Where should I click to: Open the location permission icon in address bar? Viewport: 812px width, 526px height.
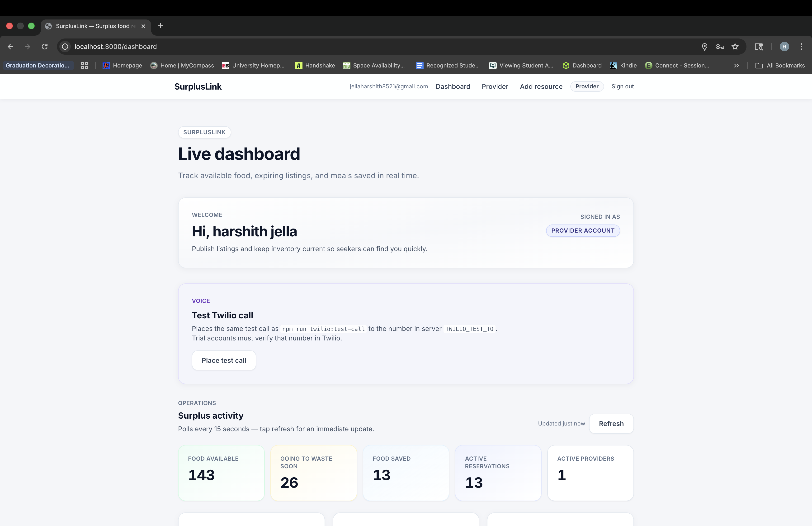704,46
